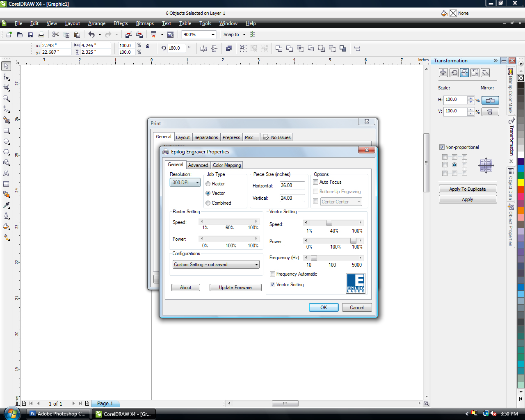The width and height of the screenshot is (525, 420).
Task: Open the Bitmaps menu
Action: [145, 23]
